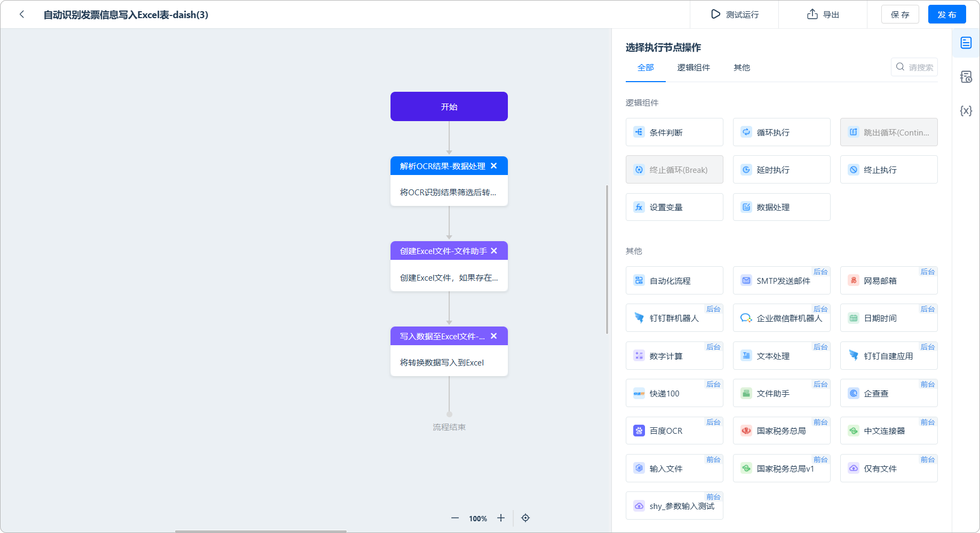Choose the 文件助手 connector
Image resolution: width=980 pixels, height=533 pixels.
click(x=782, y=393)
